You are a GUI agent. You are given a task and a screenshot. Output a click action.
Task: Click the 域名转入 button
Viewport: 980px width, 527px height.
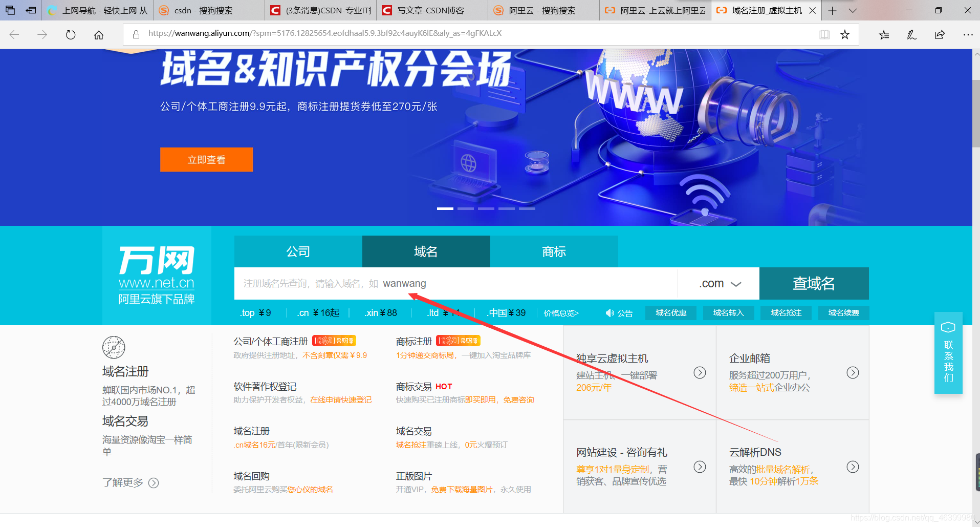coord(728,313)
